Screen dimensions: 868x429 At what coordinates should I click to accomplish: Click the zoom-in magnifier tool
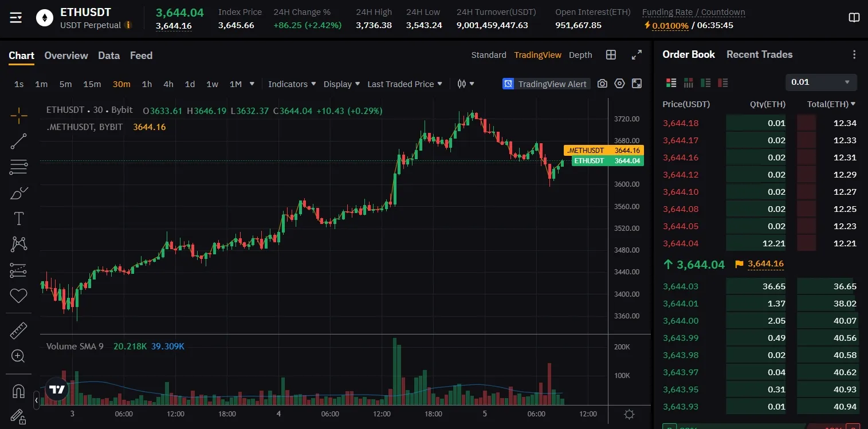(x=18, y=356)
